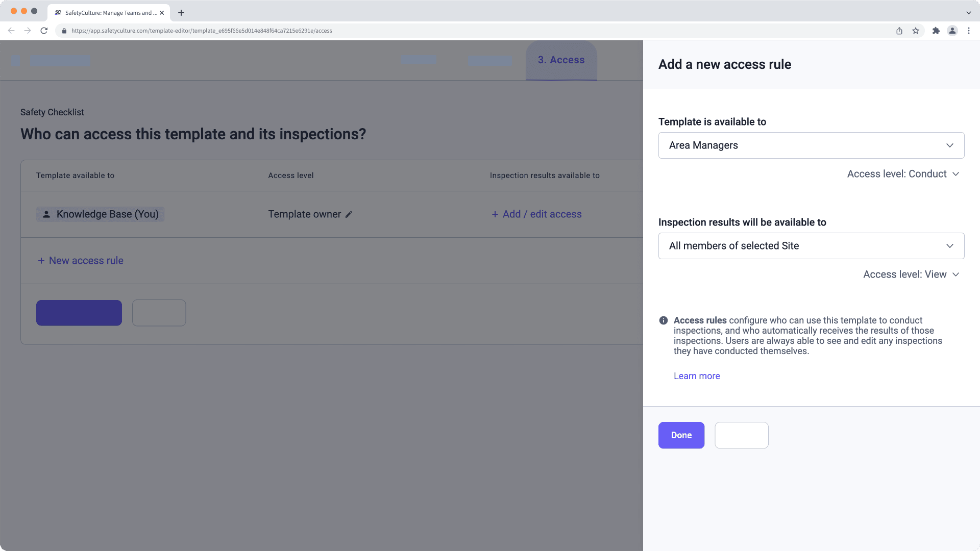This screenshot has height=551, width=980.
Task: Switch to the 3. Access tab
Action: tap(561, 60)
